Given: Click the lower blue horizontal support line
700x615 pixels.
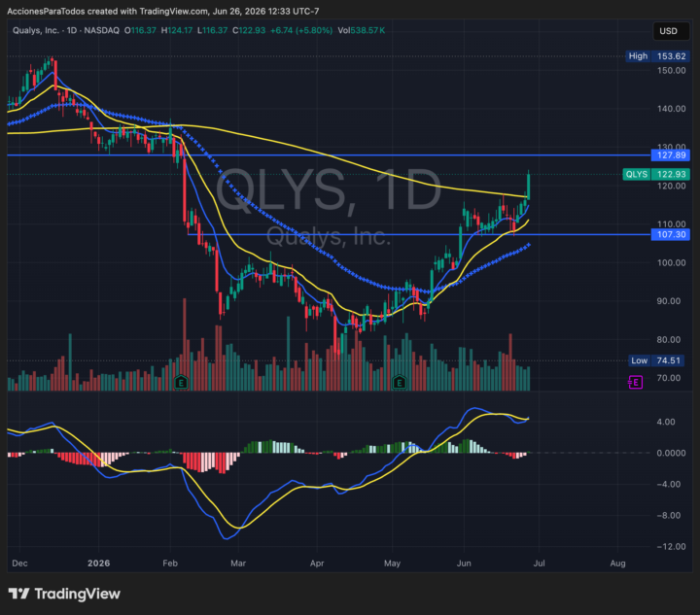Looking at the screenshot, I should point(419,234).
